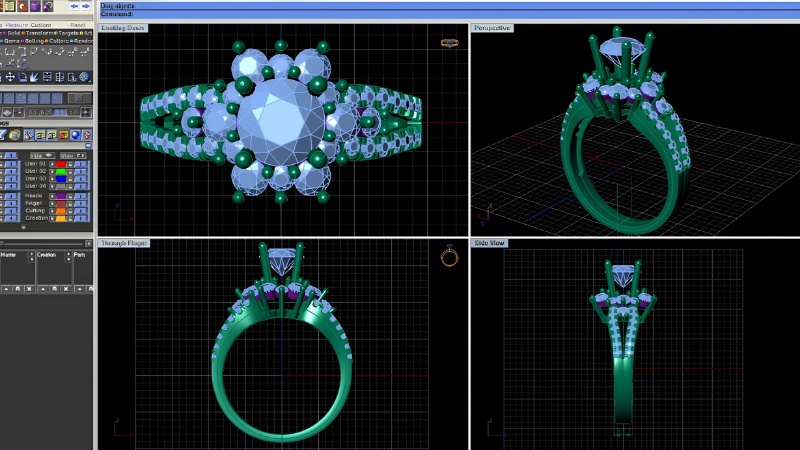Expand the arrow beside User 02 layer
The width and height of the screenshot is (800, 450).
tap(52, 171)
